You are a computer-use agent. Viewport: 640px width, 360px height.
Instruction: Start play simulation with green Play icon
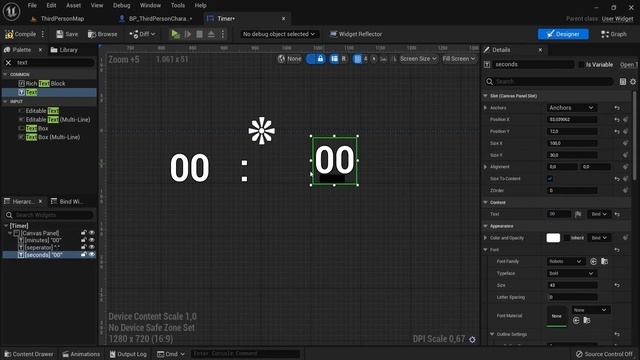pyautogui.click(x=175, y=34)
